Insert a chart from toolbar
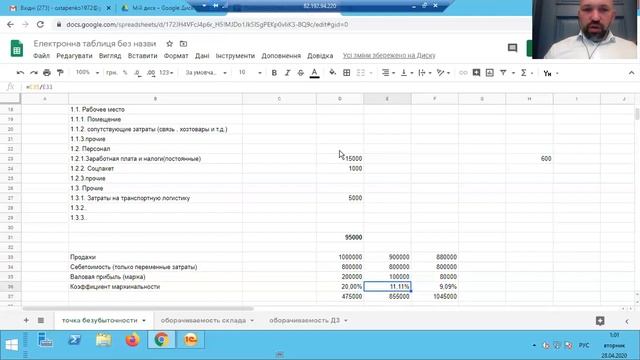The height and width of the screenshot is (360, 640). point(489,73)
